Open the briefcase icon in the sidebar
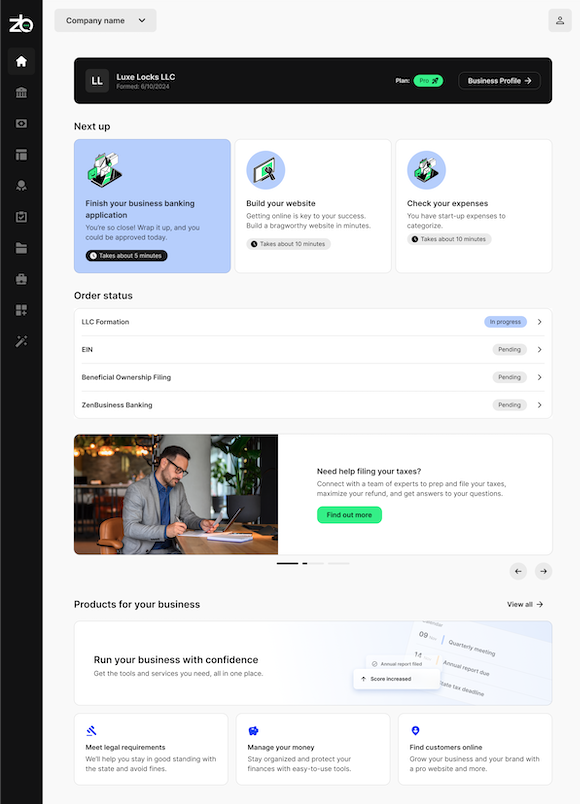 [21, 279]
